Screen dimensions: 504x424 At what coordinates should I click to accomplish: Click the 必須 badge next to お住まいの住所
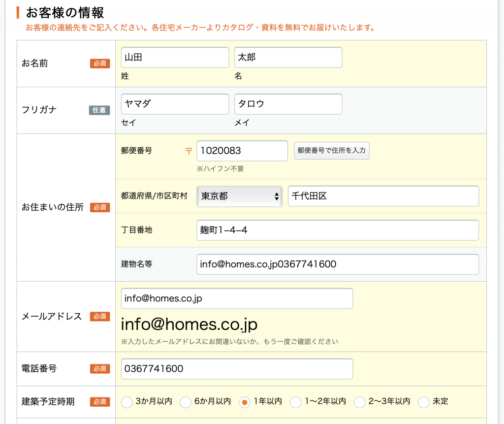point(100,207)
